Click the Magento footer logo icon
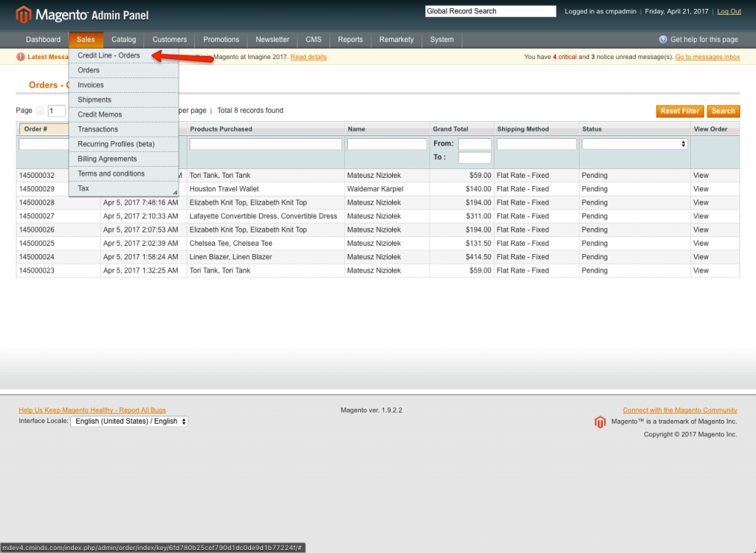The image size is (756, 553). (600, 422)
